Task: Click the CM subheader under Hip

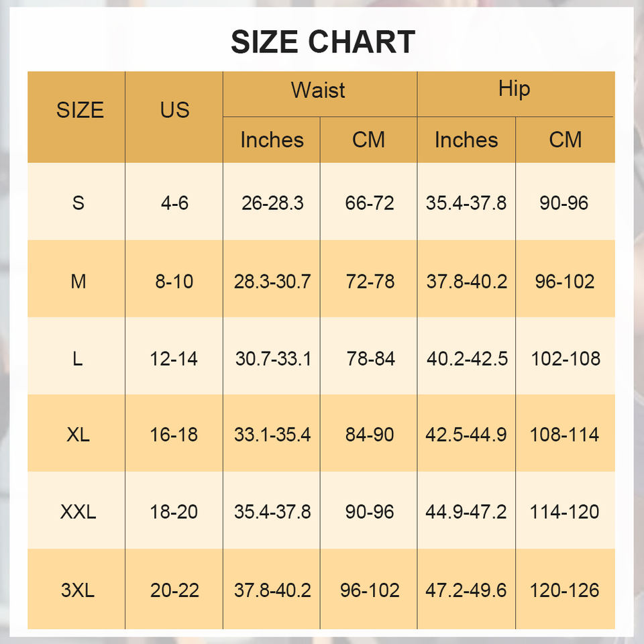Action: click(565, 140)
